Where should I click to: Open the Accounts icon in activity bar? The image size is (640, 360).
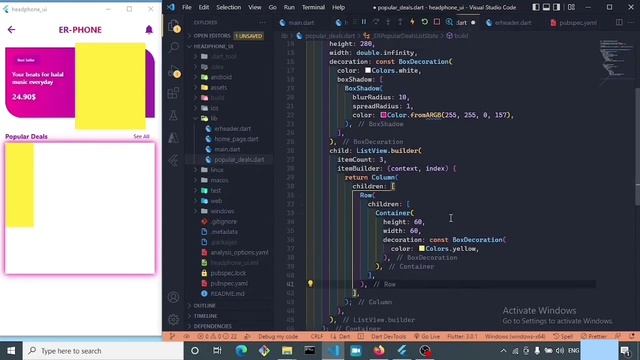click(173, 297)
